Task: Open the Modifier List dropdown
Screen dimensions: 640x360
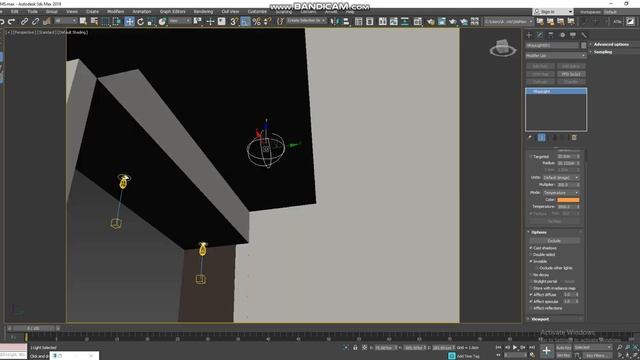Action: point(556,56)
